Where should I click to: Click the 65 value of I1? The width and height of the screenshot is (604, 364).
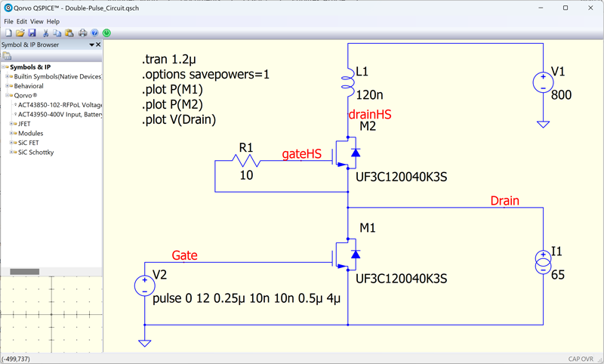558,275
